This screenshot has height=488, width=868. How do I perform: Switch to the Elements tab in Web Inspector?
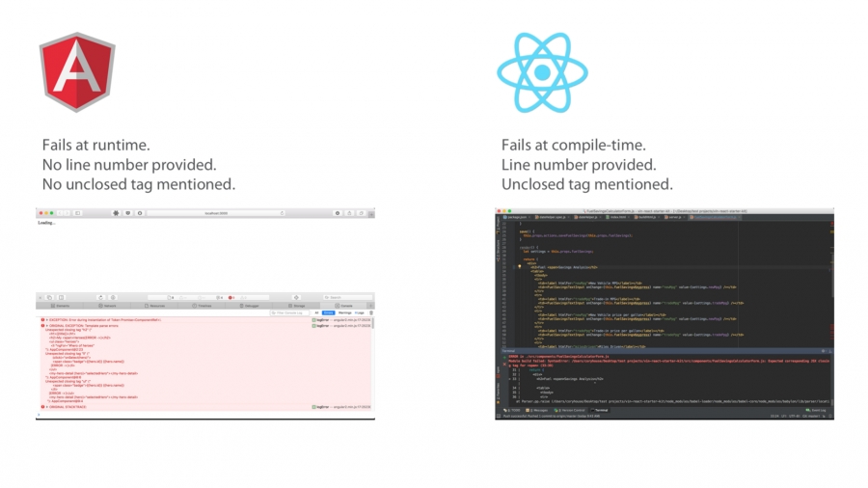click(61, 306)
